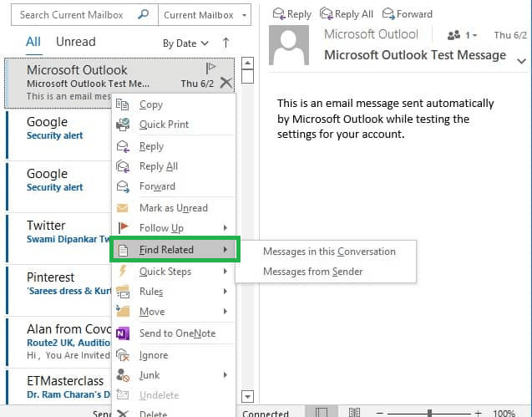
Task: Open the Twitter email from Swami Dipankar
Action: pyautogui.click(x=58, y=239)
